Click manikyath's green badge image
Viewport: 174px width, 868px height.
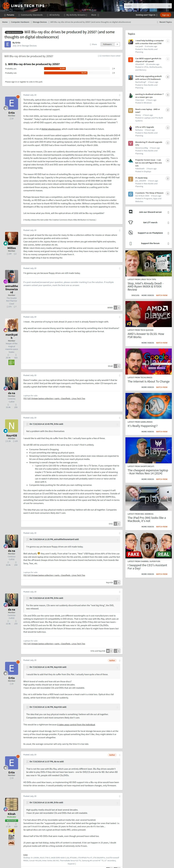11,363
